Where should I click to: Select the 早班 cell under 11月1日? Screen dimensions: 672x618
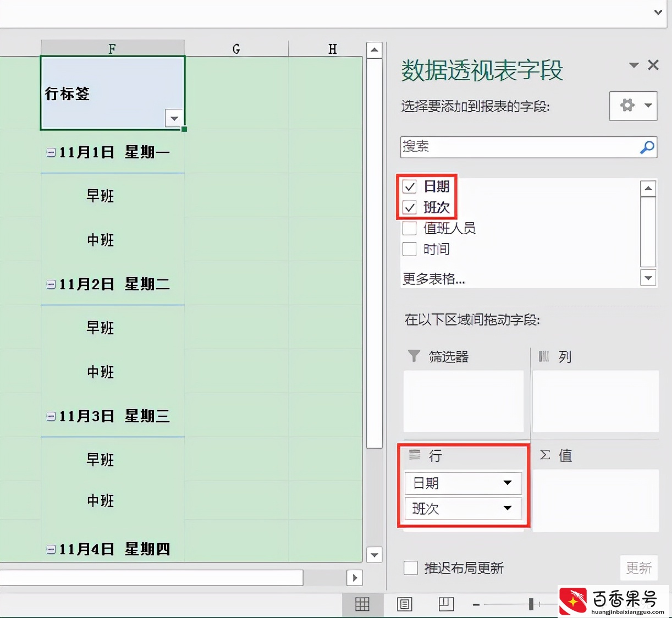coord(112,195)
